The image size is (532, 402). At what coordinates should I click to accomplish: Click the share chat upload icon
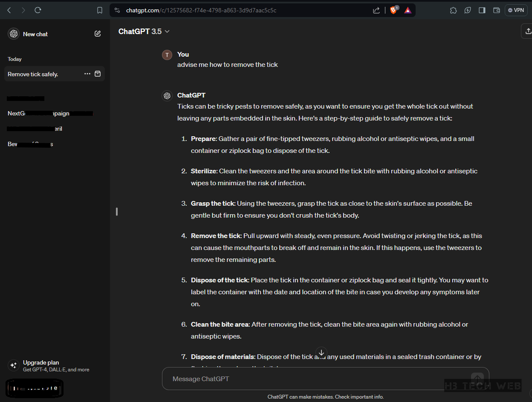tap(528, 31)
